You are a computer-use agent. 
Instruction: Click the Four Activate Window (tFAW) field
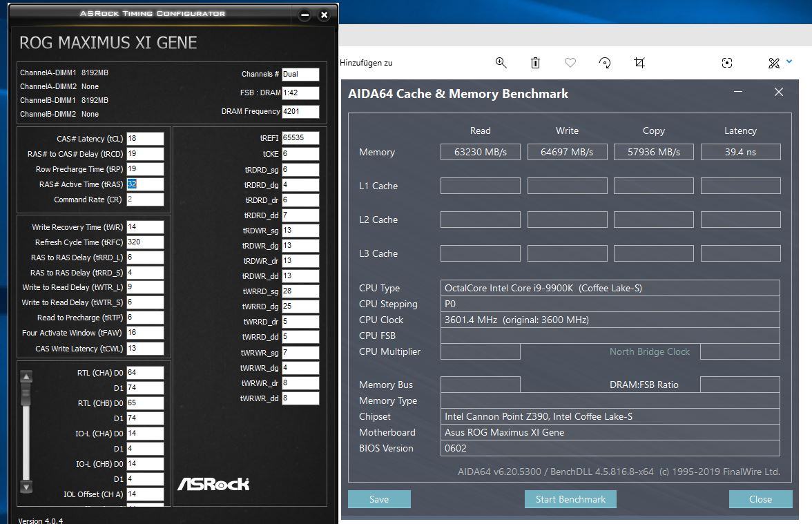click(145, 333)
